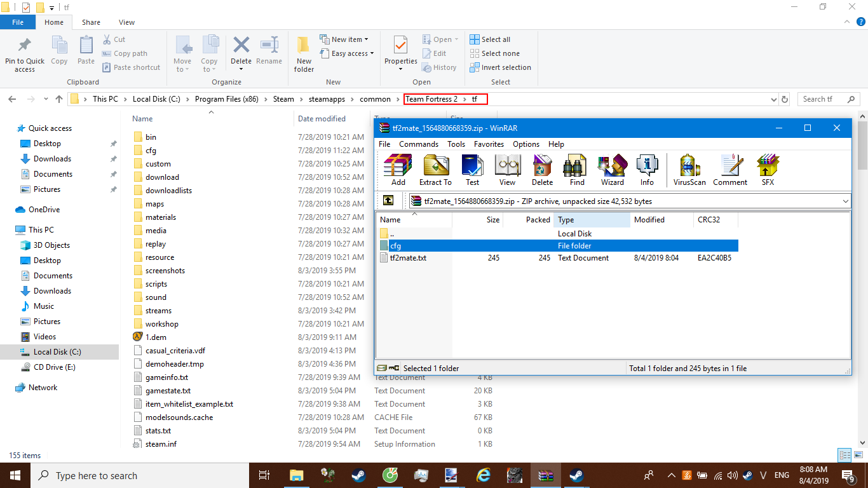Click the Delete icon in WinRAR toolbar
This screenshot has height=488, width=868.
pyautogui.click(x=542, y=169)
